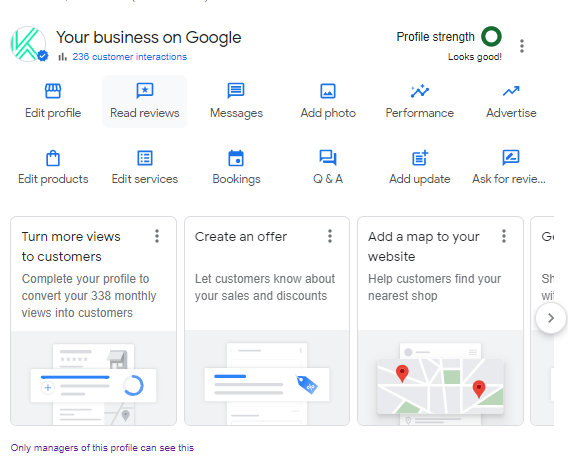Click the Messages label text
This screenshot has height=462, width=568.
(x=236, y=113)
